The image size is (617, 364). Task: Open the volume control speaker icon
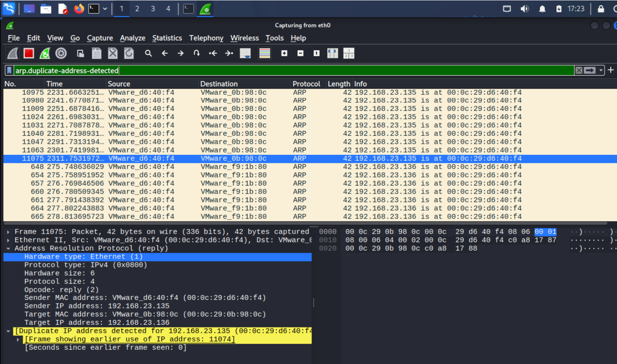point(525,8)
